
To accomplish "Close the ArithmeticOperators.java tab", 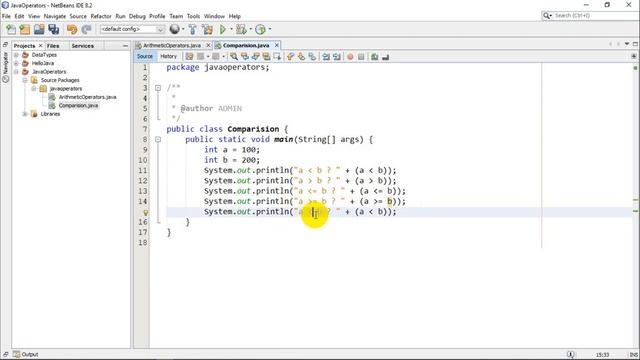I will [x=208, y=45].
